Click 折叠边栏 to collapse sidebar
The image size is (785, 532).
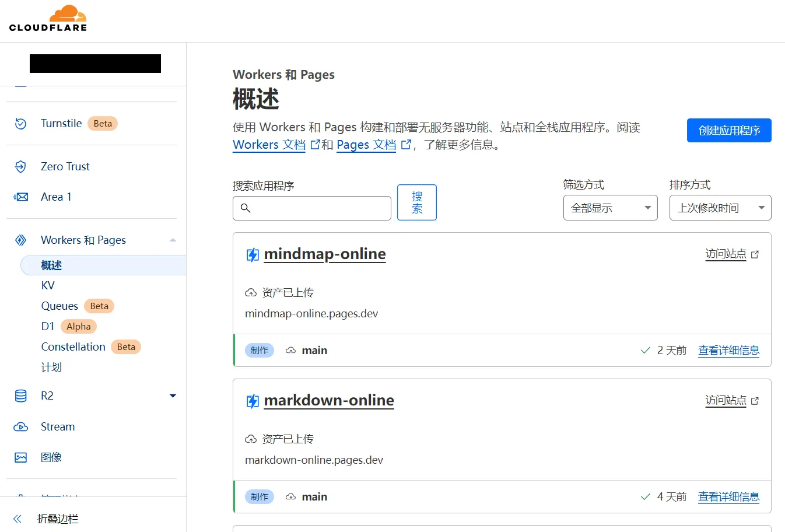coord(58,519)
